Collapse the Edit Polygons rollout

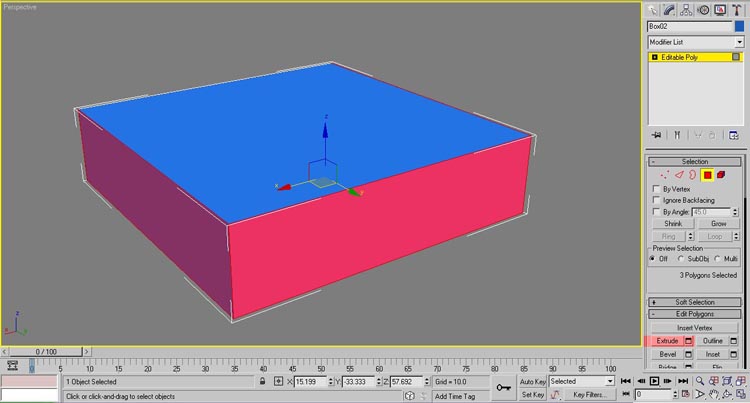pos(695,314)
